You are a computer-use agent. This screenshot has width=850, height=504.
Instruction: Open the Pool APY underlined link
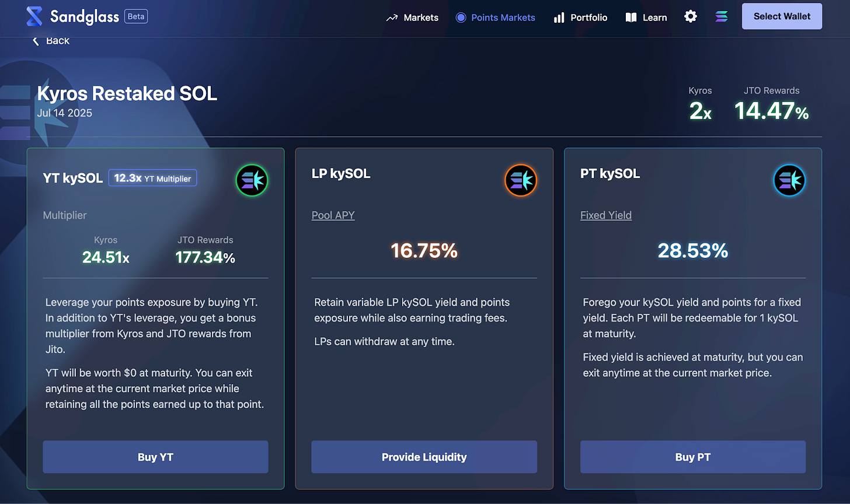point(333,215)
